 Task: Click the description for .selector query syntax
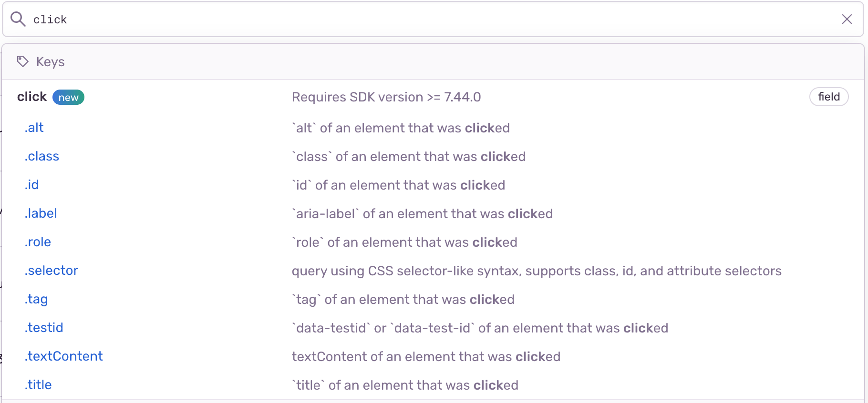536,271
